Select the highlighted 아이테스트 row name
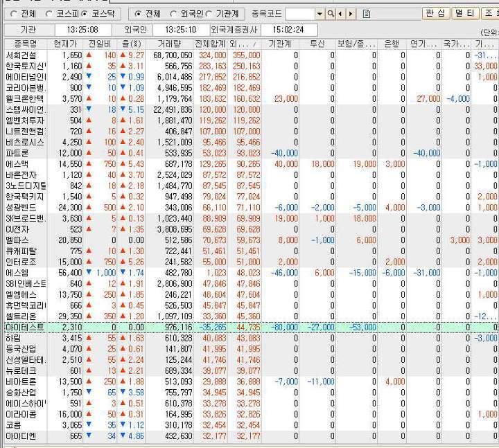Screen dimensions: 499x448 point(25,328)
